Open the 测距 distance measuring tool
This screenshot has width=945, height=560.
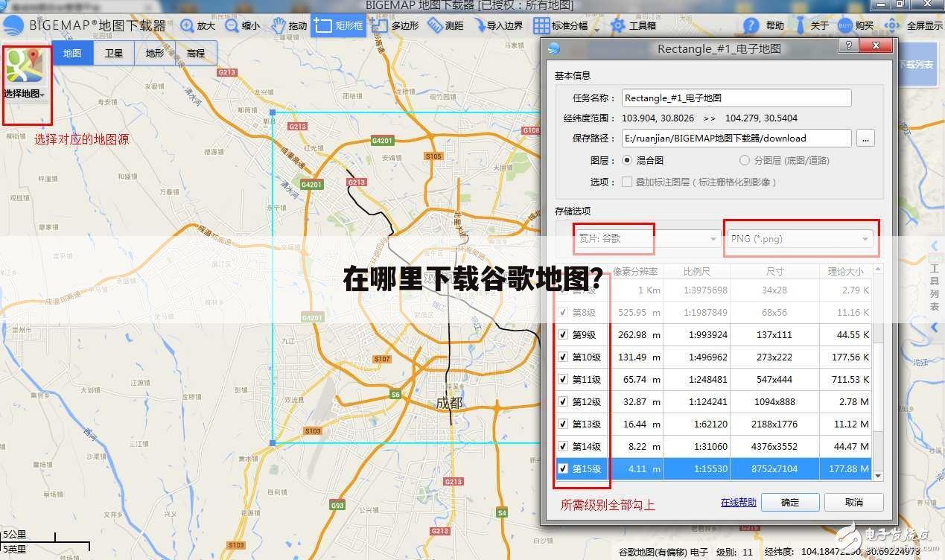[445, 25]
